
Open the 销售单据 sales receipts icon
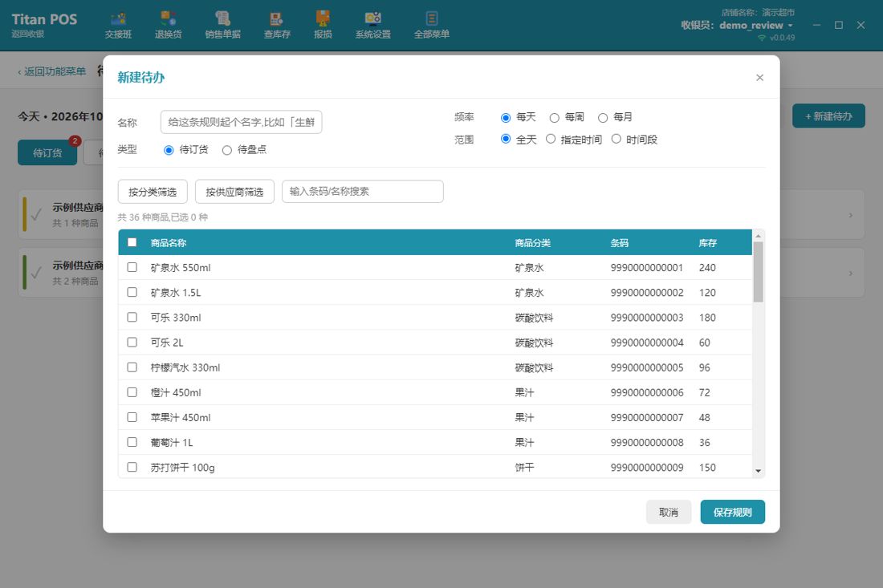pyautogui.click(x=223, y=26)
